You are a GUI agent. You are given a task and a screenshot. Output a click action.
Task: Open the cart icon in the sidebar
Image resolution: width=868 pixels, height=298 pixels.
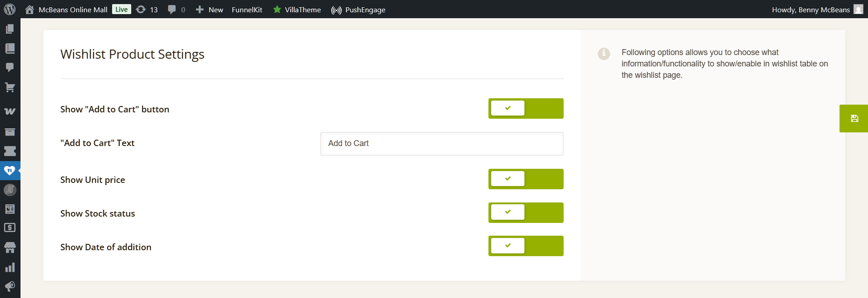[10, 87]
